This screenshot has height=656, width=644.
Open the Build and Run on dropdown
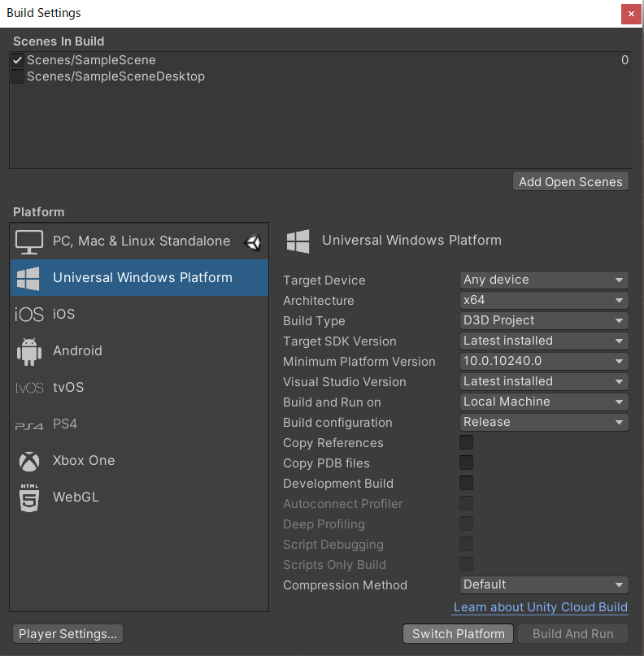pyautogui.click(x=544, y=402)
